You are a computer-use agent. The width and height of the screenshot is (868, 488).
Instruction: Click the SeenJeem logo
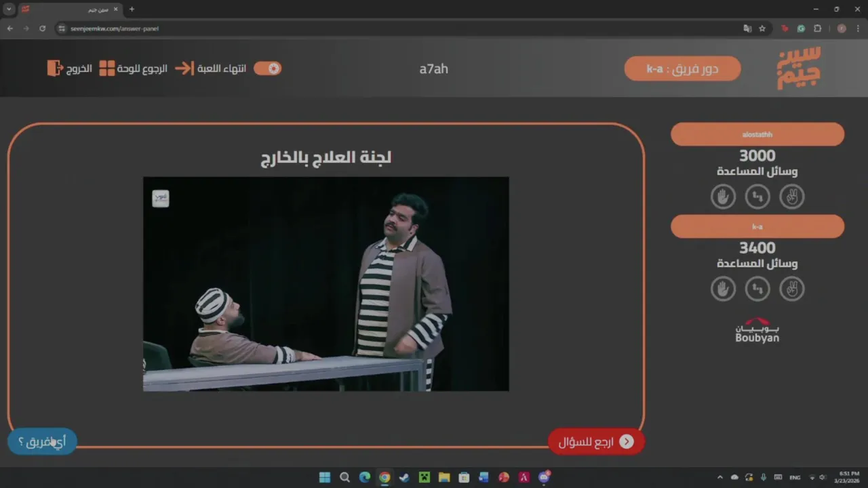point(799,68)
